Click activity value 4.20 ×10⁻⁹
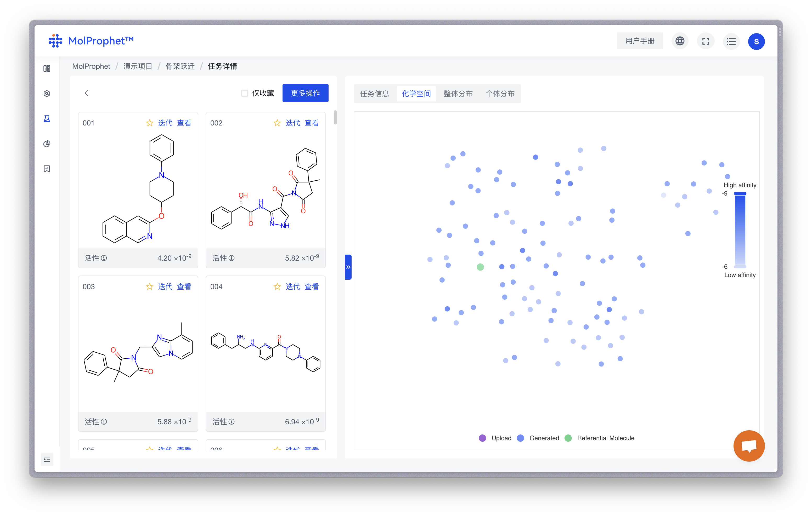Image resolution: width=812 pixels, height=516 pixels. click(174, 258)
